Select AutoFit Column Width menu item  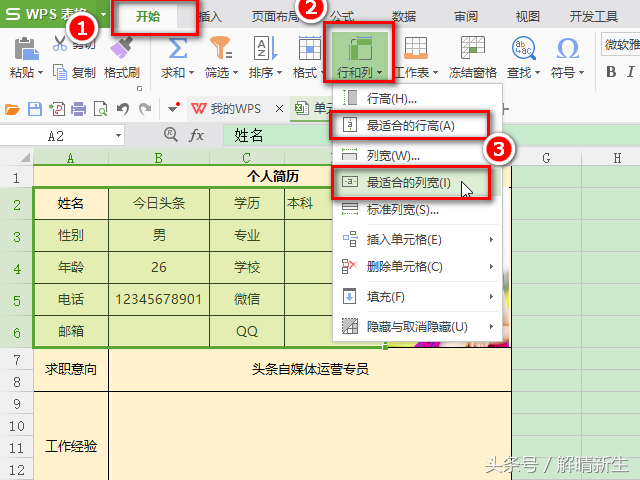pos(410,183)
